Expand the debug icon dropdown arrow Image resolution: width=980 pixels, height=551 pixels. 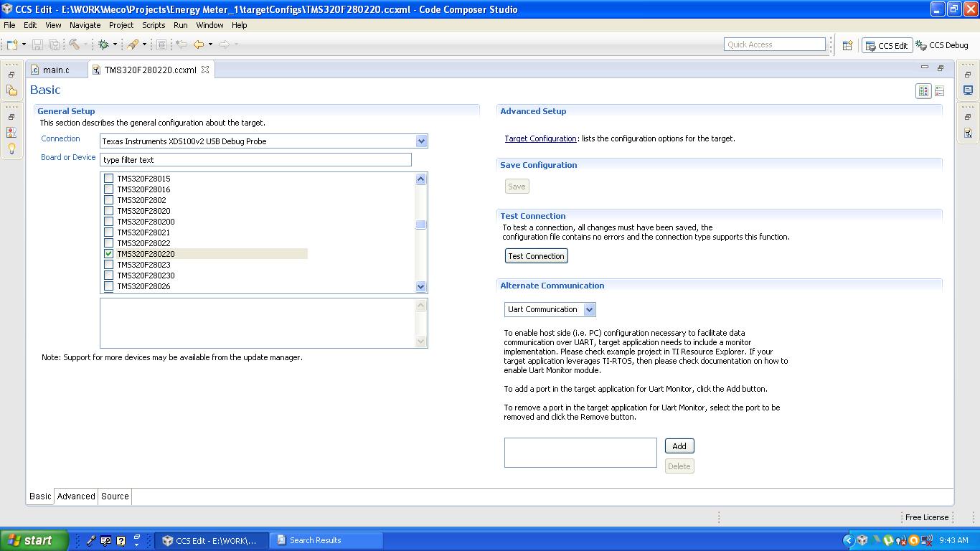point(115,44)
